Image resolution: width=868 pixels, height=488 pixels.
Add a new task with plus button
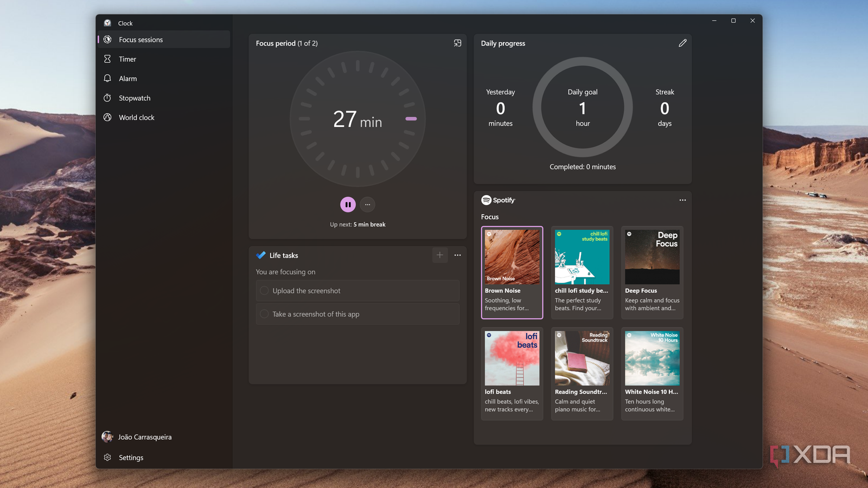click(x=440, y=255)
